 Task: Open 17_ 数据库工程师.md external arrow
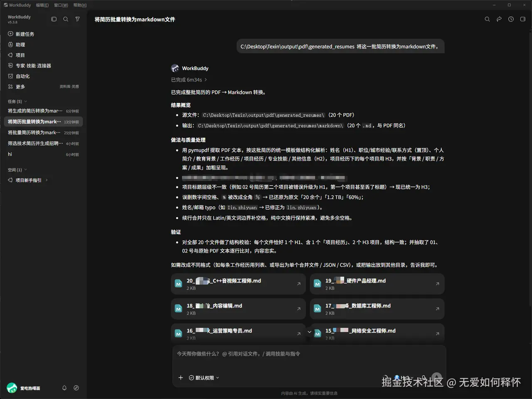[437, 309]
